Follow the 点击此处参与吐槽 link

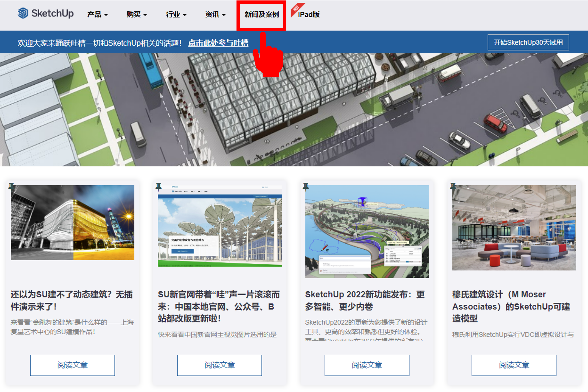218,43
